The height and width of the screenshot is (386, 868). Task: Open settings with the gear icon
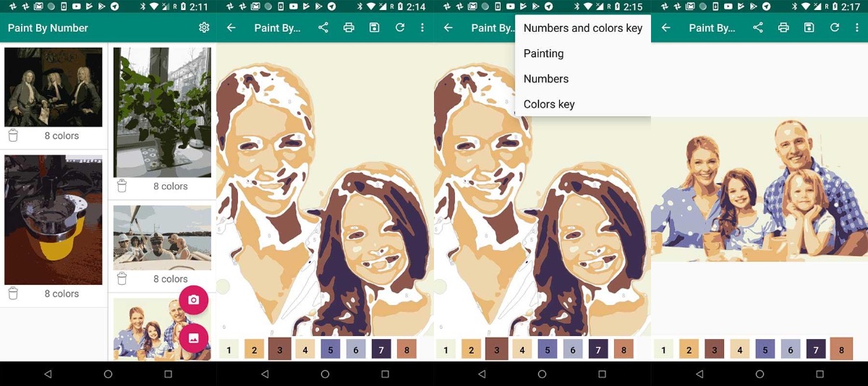(x=204, y=27)
